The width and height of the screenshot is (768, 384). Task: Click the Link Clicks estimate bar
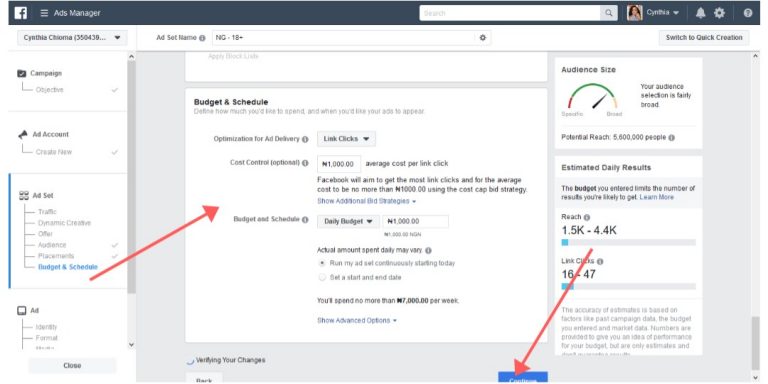click(x=628, y=287)
